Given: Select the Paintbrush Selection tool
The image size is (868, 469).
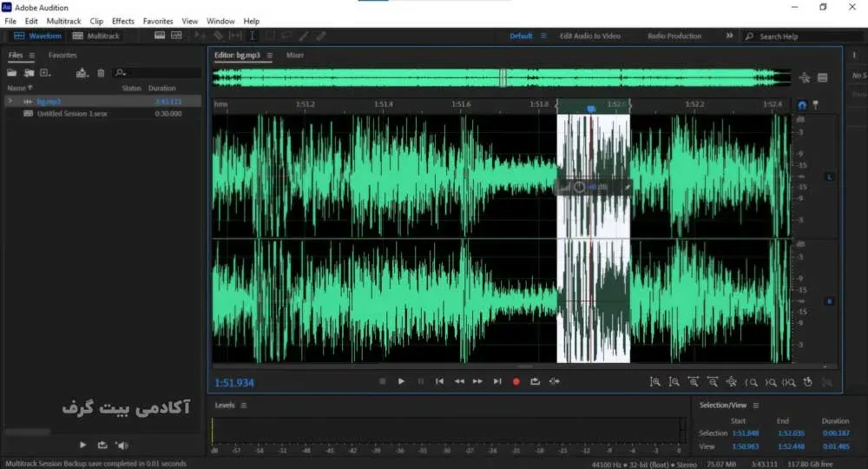Looking at the screenshot, I should click(x=303, y=36).
